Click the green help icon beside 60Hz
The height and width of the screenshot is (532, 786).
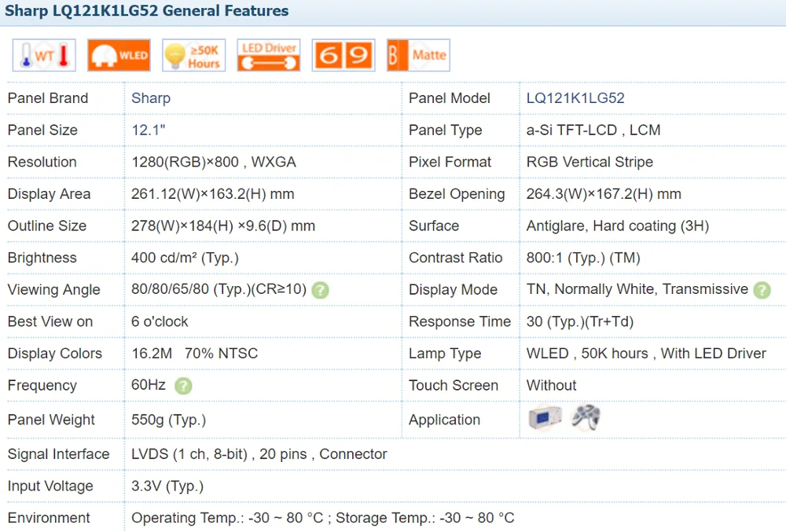click(183, 386)
